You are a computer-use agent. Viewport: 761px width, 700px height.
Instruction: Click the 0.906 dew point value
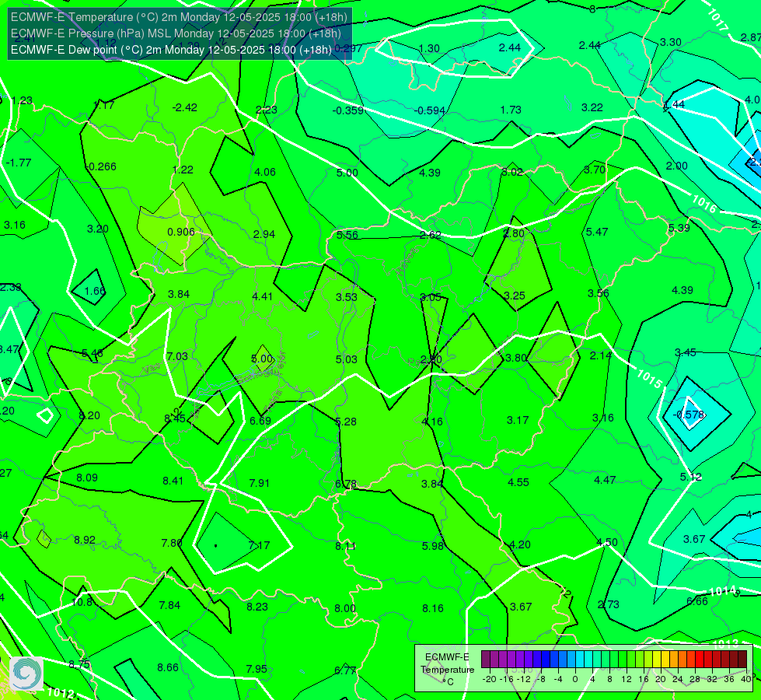pos(181,232)
